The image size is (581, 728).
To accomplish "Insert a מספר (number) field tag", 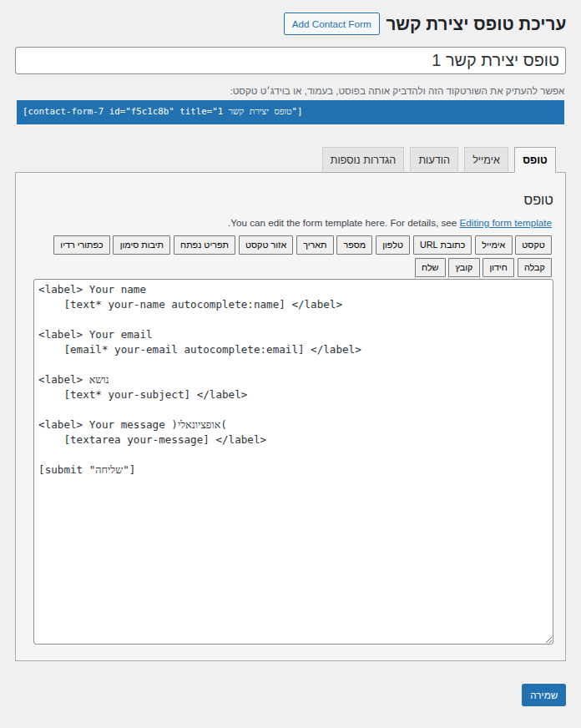I will tap(354, 245).
